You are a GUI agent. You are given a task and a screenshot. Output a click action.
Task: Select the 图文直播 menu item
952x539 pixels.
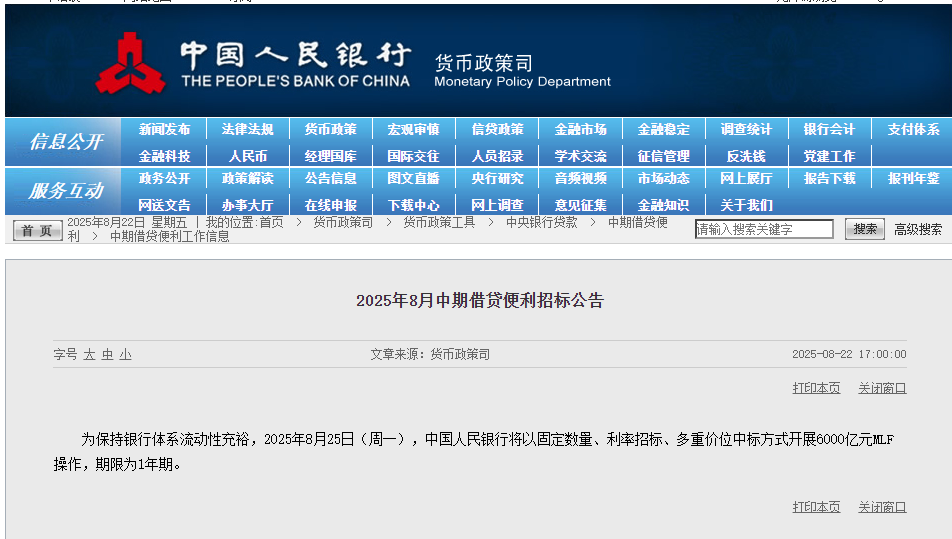pos(413,178)
